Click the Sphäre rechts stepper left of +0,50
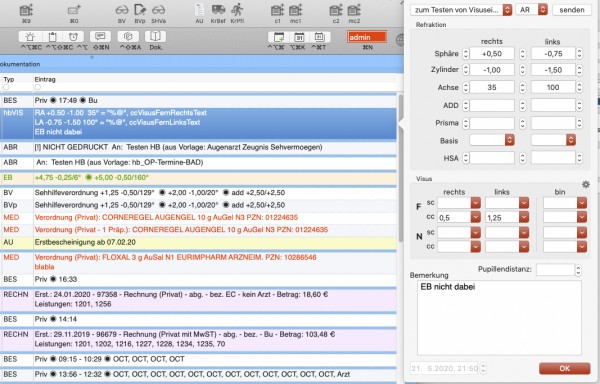The width and height of the screenshot is (600, 384). point(465,54)
